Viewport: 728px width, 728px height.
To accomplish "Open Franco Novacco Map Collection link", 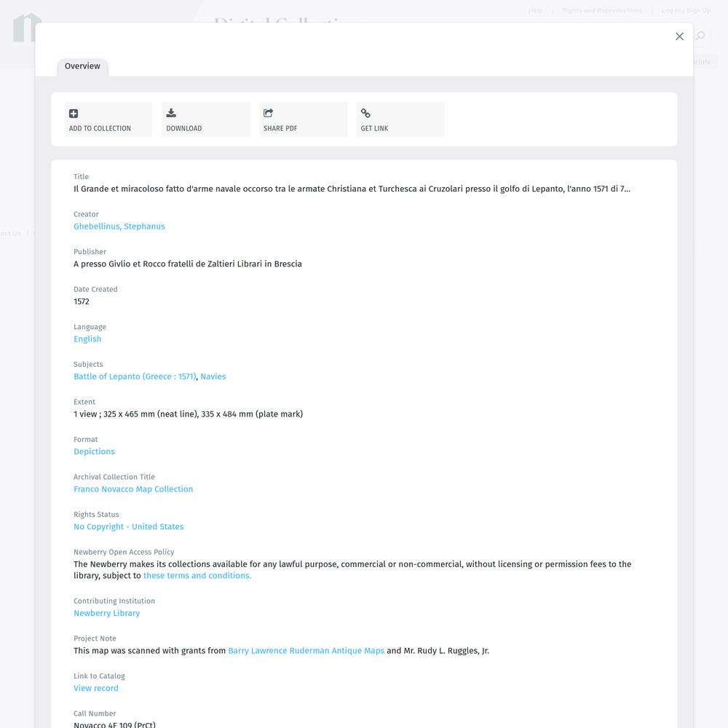I will point(133,489).
